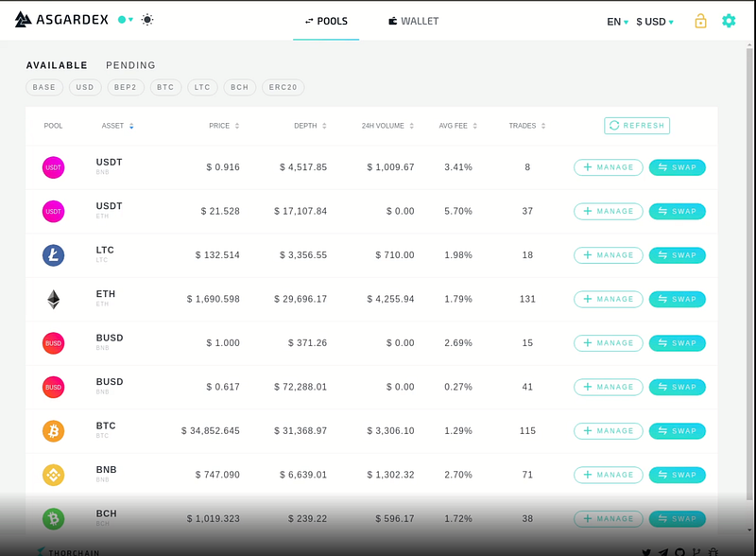Toggle the BEP2 filter chip
Image resolution: width=756 pixels, height=556 pixels.
[126, 87]
